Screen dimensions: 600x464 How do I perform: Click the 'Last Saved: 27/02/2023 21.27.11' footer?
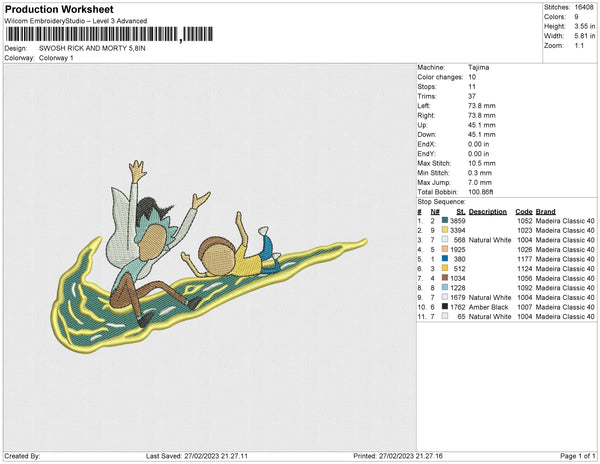(197, 456)
